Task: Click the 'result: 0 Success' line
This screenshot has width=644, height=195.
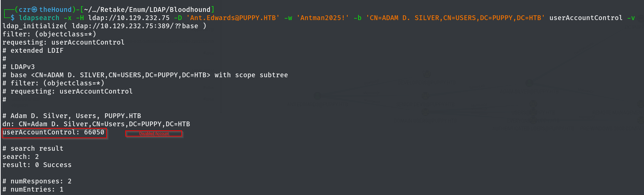Action: pos(37,165)
